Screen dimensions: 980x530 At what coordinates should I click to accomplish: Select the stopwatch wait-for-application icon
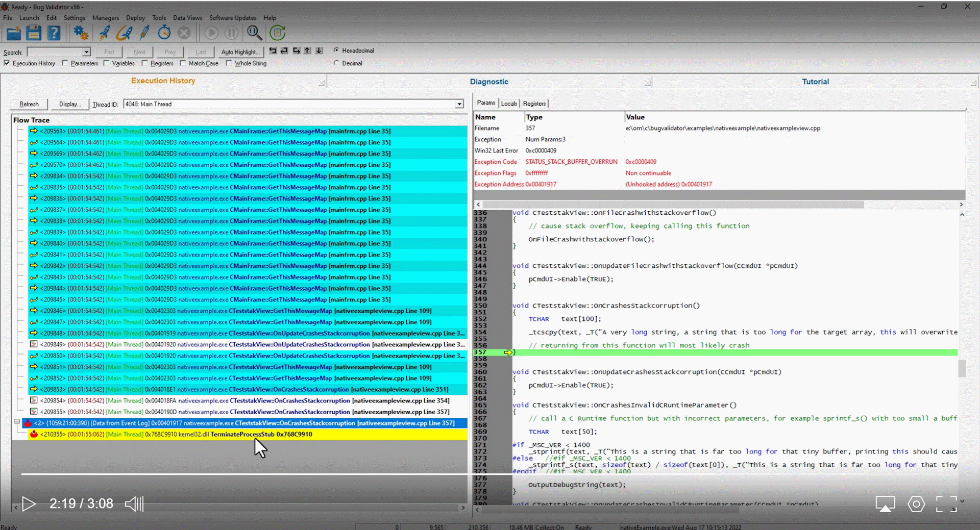[164, 33]
